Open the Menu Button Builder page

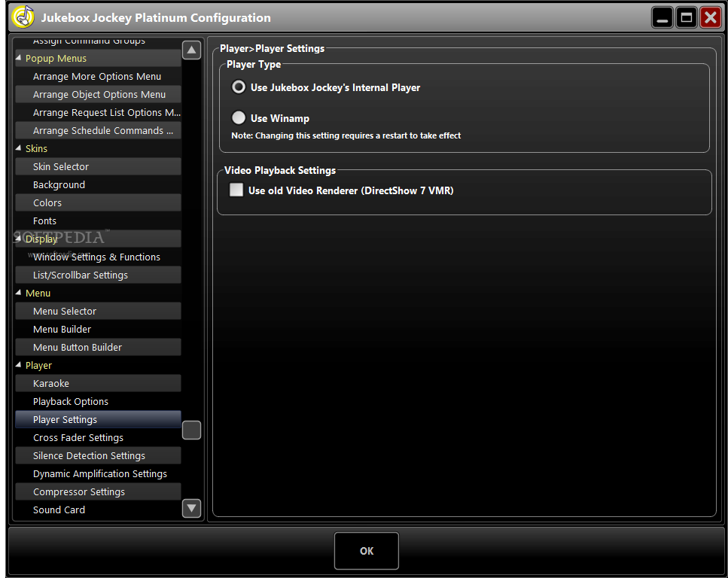click(98, 347)
